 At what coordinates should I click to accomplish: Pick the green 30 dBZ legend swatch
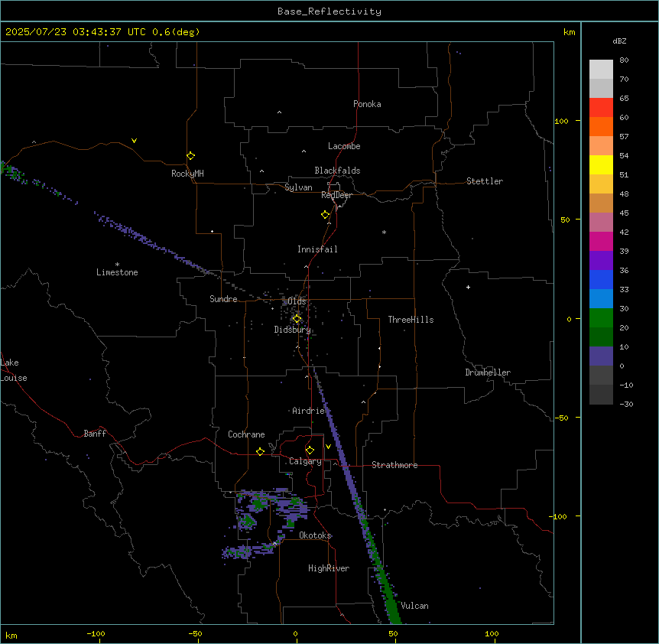click(x=601, y=318)
